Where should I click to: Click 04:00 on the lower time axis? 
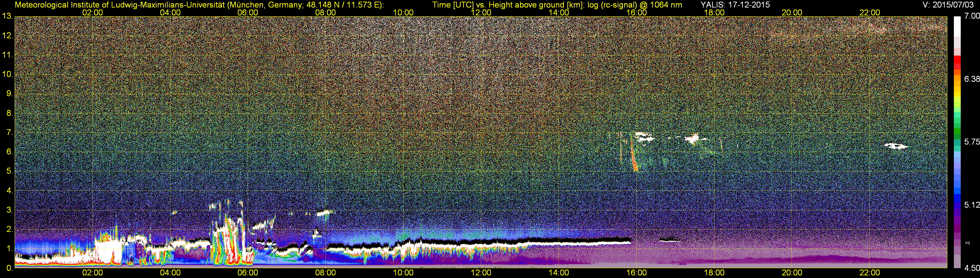(x=170, y=273)
